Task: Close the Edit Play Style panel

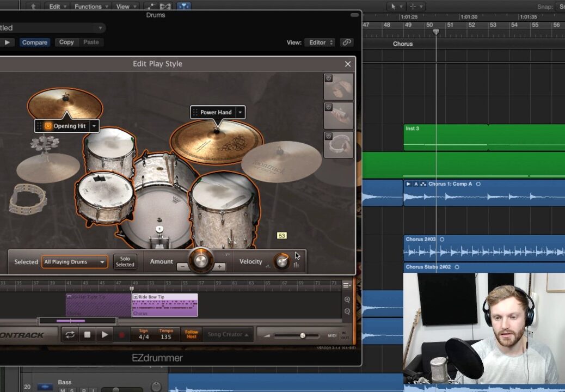Action: 347,64
